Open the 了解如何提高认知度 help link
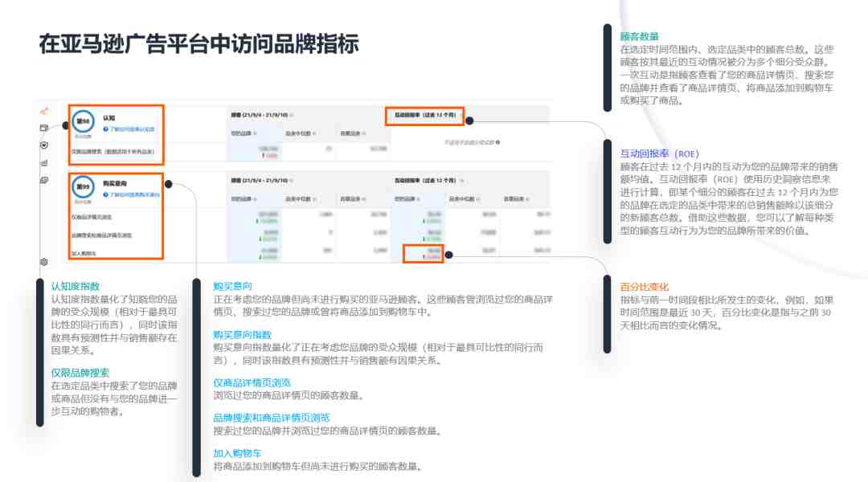868x482 pixels. pos(133,129)
